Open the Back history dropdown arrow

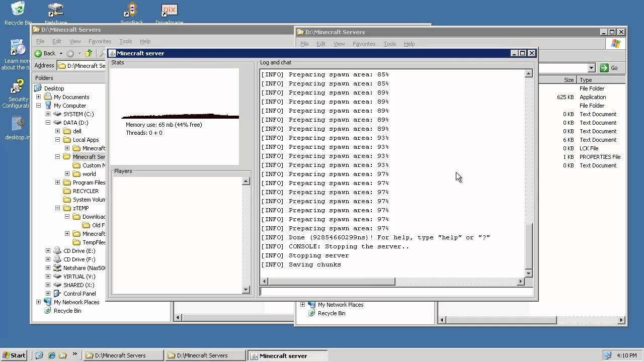click(61, 53)
